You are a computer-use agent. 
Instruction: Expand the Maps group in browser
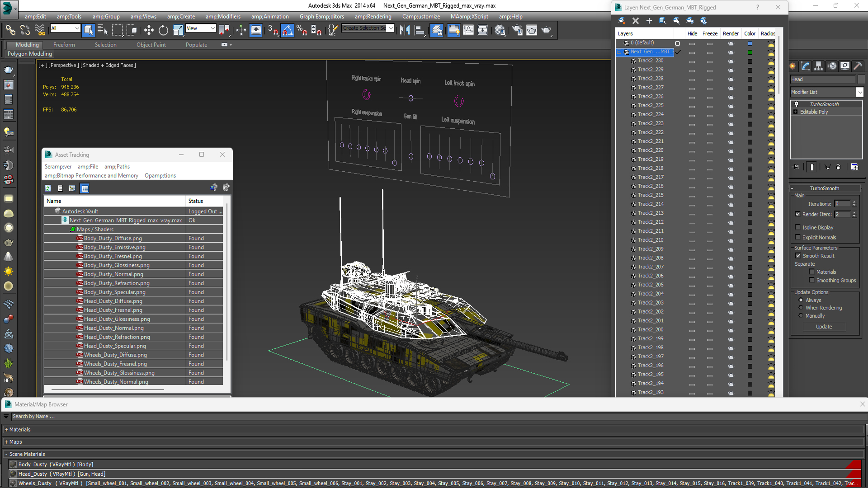click(6, 442)
